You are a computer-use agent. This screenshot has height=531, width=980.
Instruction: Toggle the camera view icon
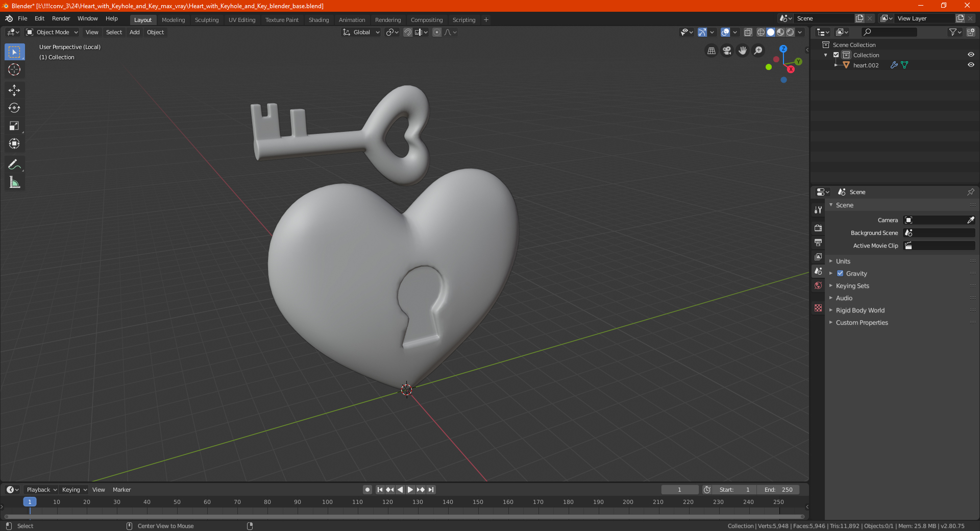tap(727, 51)
